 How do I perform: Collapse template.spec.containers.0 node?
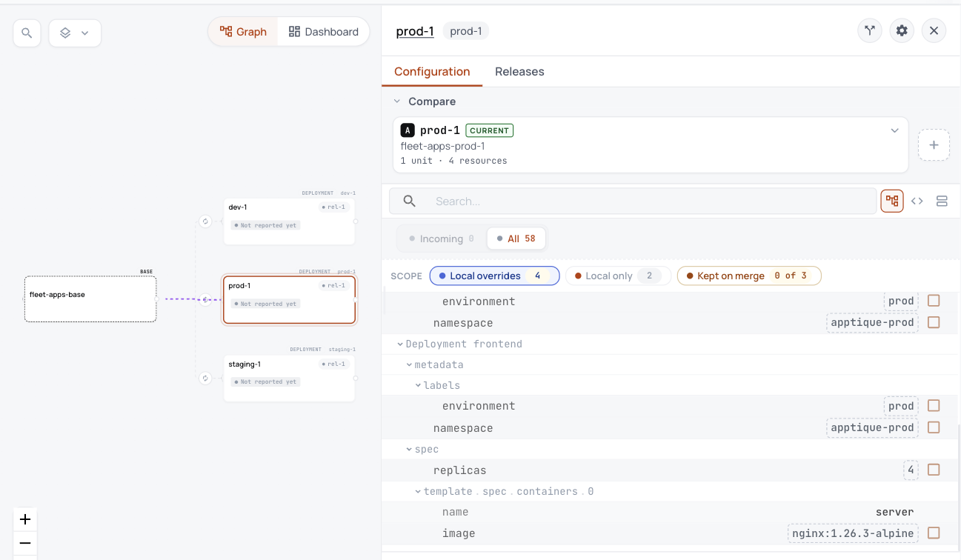tap(418, 492)
